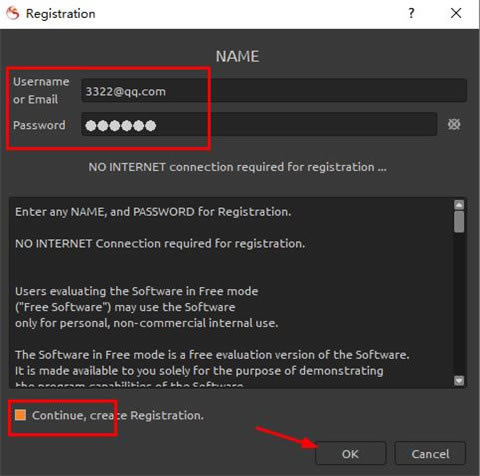Click the application logo in title bar
Screen dimensions: 480x476
click(13, 13)
